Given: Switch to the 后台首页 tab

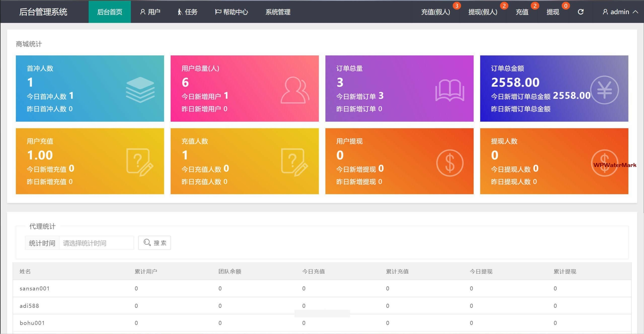Looking at the screenshot, I should click(109, 12).
